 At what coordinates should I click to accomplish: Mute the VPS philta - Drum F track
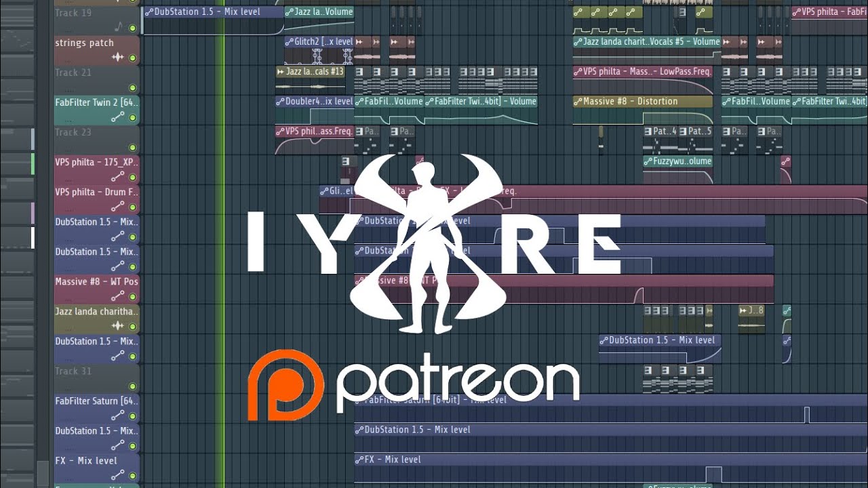point(132,207)
